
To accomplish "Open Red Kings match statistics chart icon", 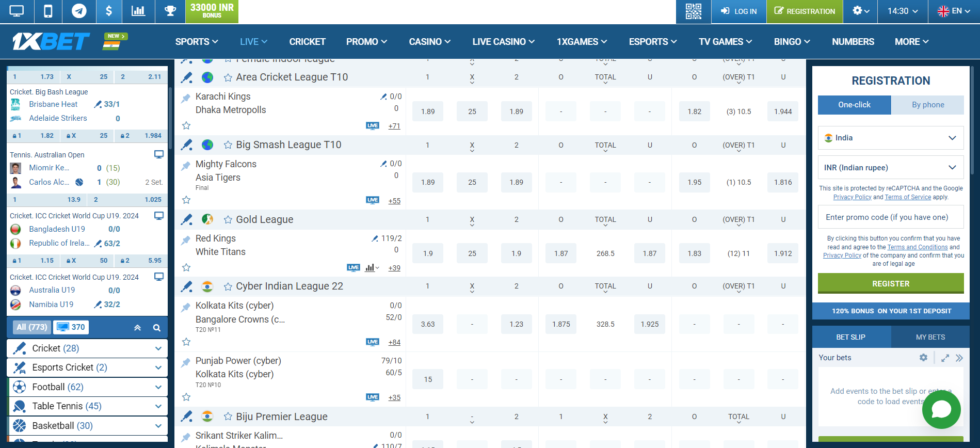I will [x=372, y=267].
